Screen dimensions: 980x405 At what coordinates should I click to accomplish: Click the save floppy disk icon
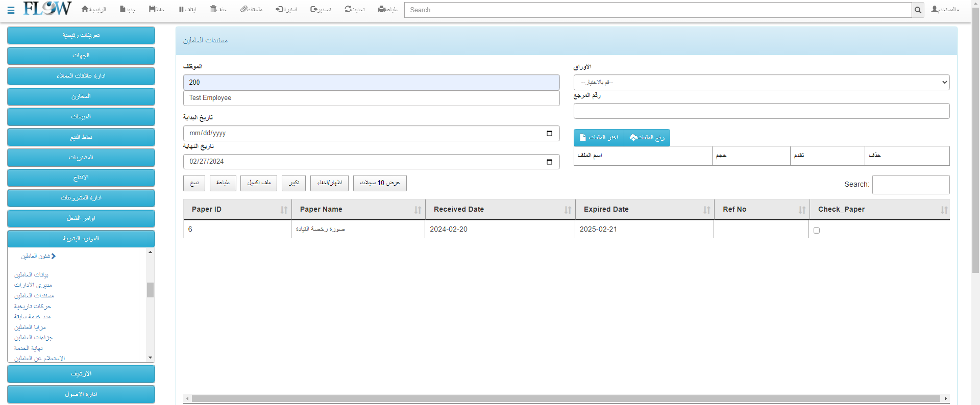(x=152, y=9)
